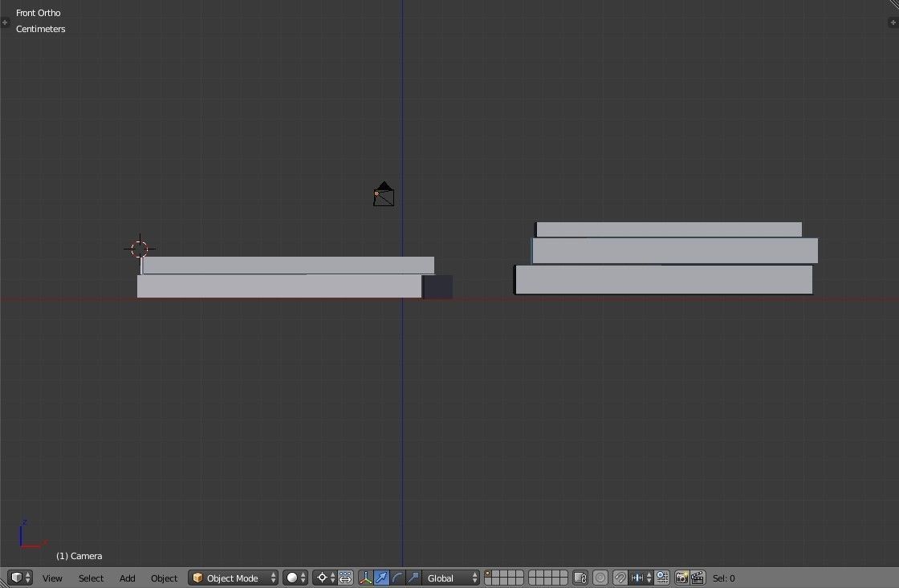
Task: Select the topmost plank on the right stack
Action: (669, 229)
